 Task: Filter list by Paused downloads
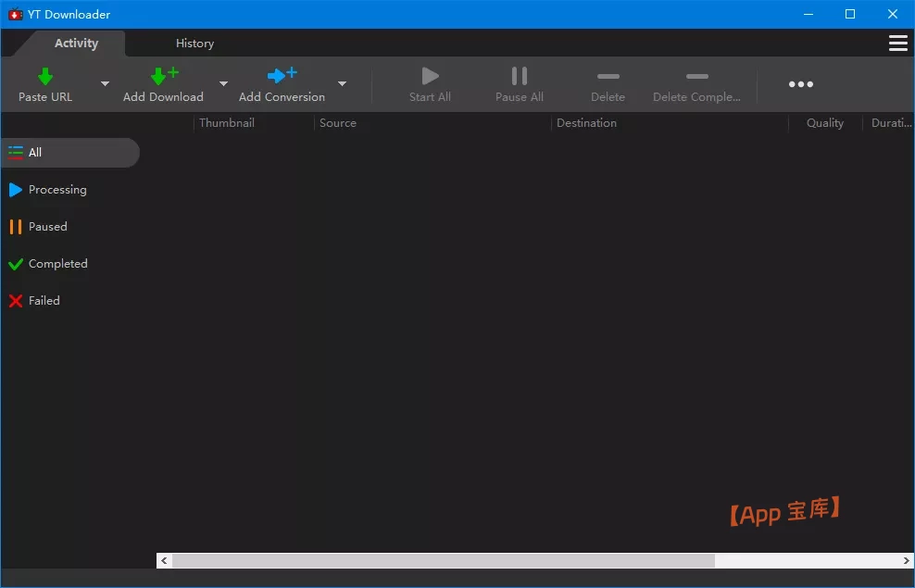tap(47, 227)
